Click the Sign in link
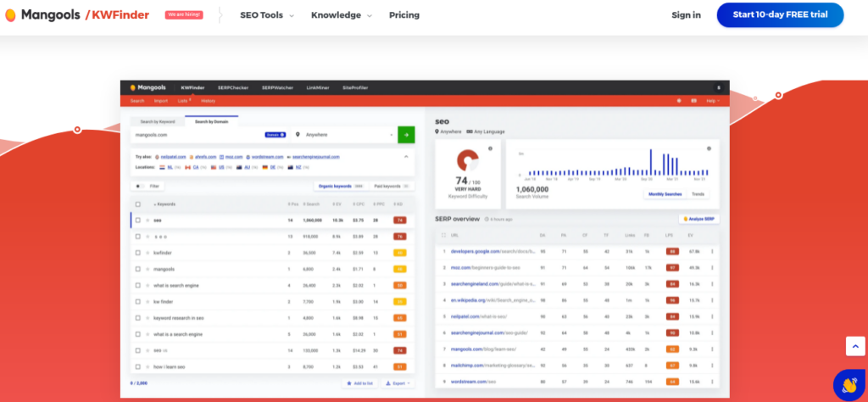The image size is (868, 402). 686,15
